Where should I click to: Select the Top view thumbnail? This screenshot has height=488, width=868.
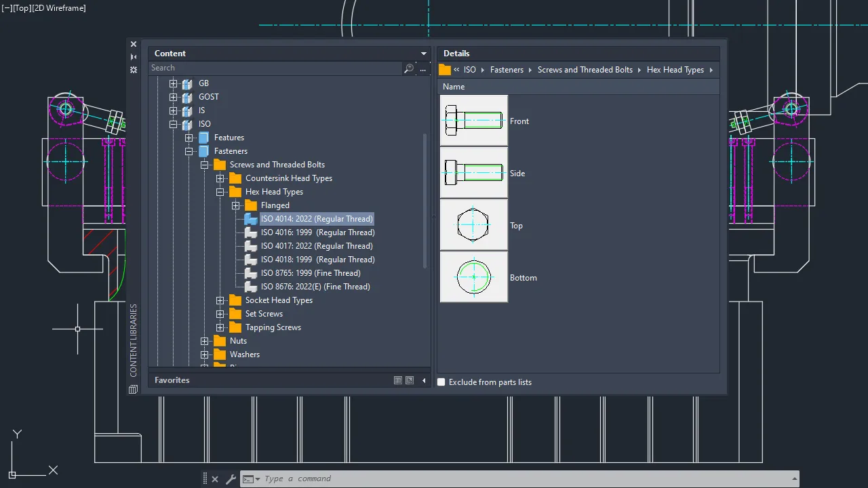474,225
